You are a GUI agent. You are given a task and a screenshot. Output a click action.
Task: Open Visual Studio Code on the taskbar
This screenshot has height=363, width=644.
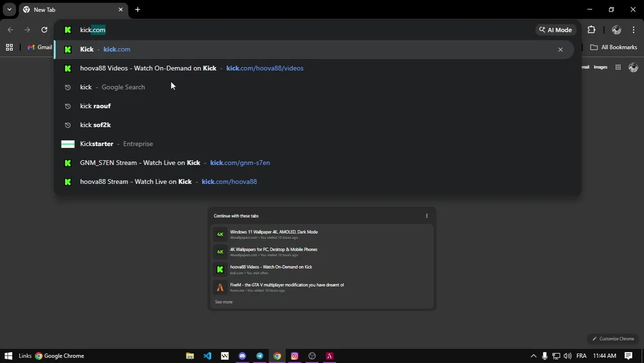(x=208, y=356)
